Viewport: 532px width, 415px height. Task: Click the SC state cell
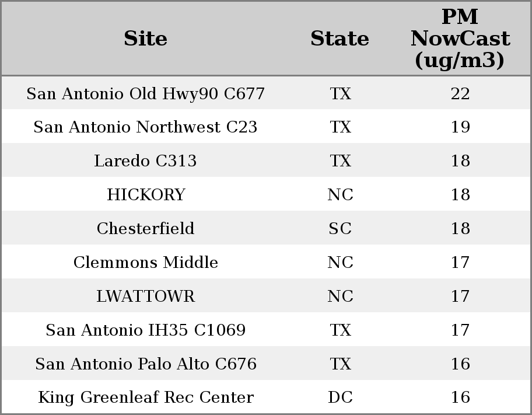pyautogui.click(x=340, y=229)
